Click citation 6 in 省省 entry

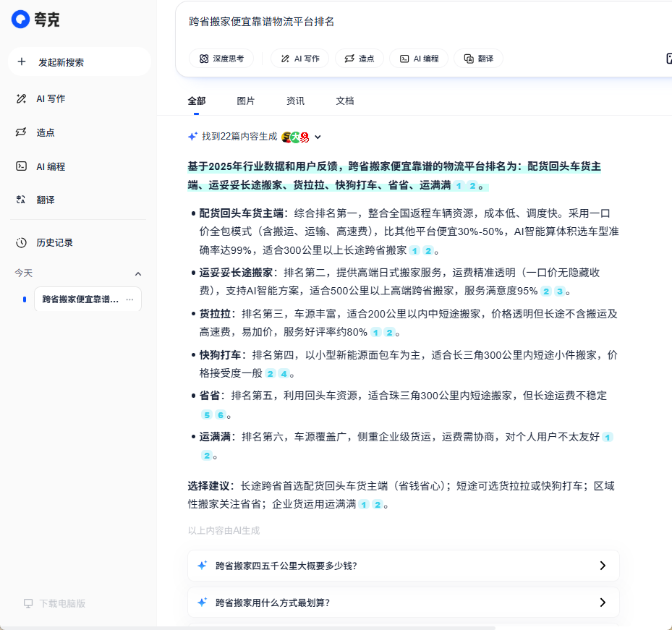pyautogui.click(x=221, y=415)
